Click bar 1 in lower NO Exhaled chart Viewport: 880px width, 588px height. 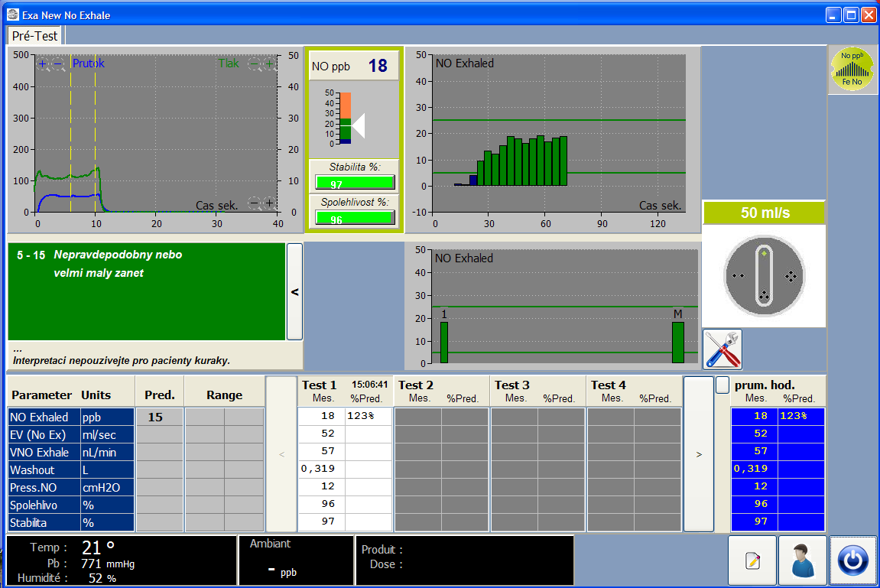[x=444, y=342]
